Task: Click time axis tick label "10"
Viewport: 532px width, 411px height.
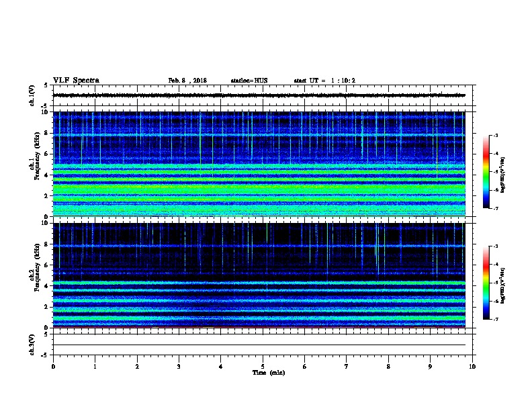Action: [472, 367]
